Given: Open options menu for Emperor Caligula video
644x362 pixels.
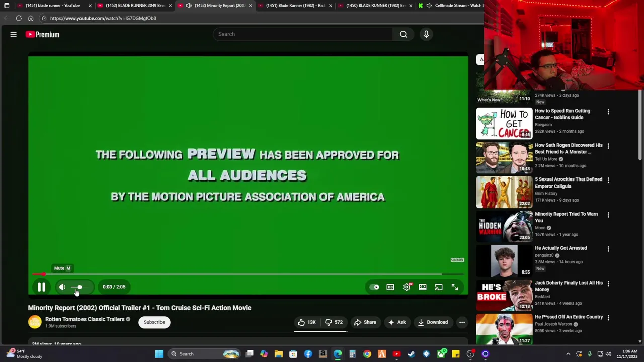Looking at the screenshot, I should pyautogui.click(x=608, y=180).
